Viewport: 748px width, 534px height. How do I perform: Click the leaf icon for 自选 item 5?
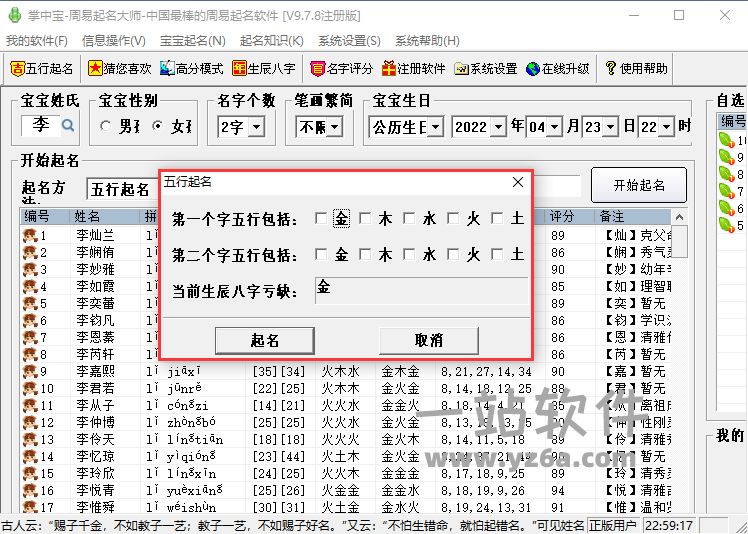[x=726, y=225]
